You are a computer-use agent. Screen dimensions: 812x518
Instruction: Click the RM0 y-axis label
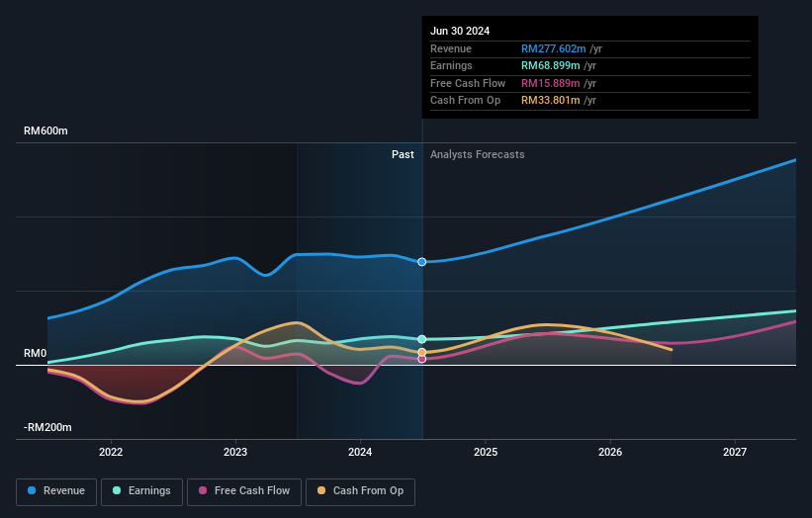(36, 354)
